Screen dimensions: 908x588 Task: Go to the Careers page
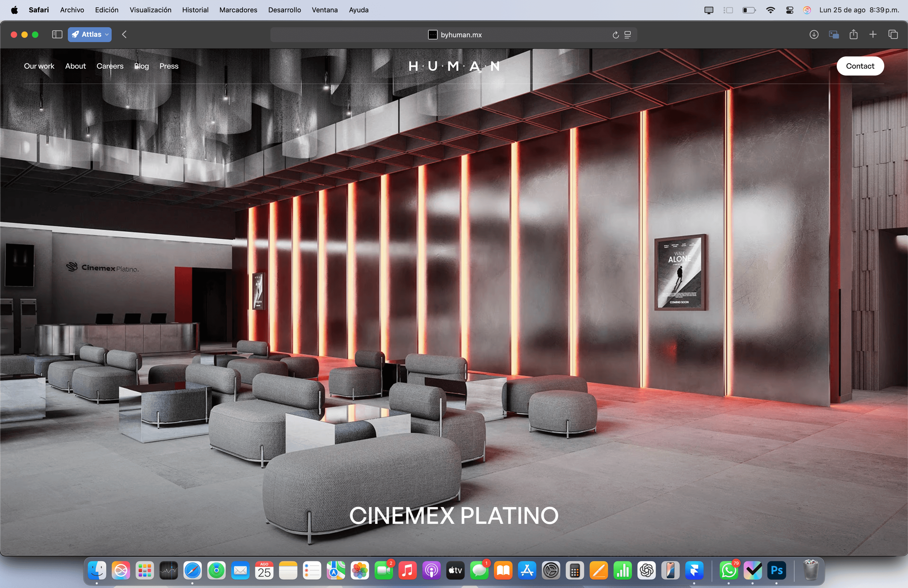110,66
